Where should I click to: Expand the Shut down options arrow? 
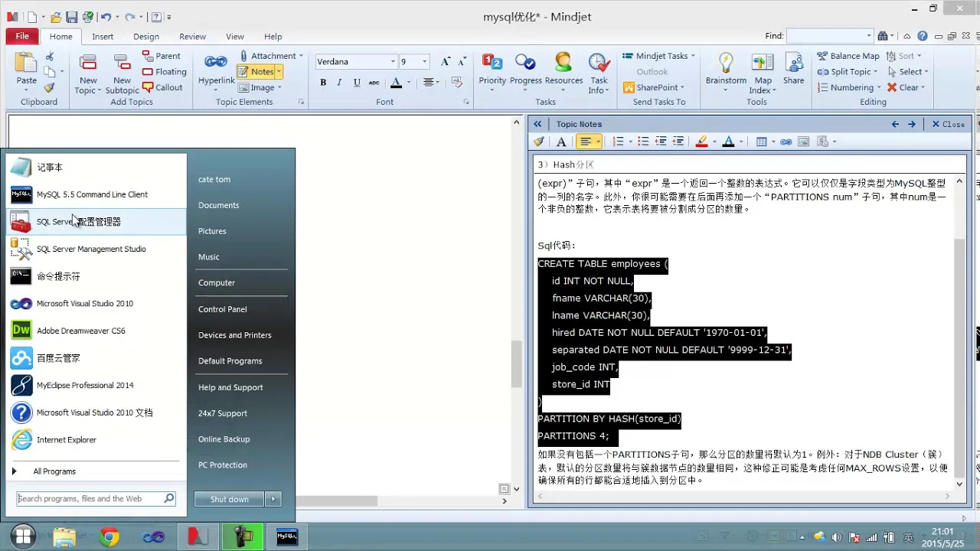click(274, 499)
